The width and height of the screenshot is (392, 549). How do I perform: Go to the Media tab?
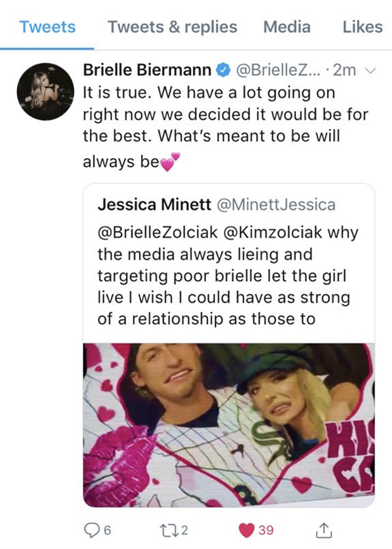287,27
